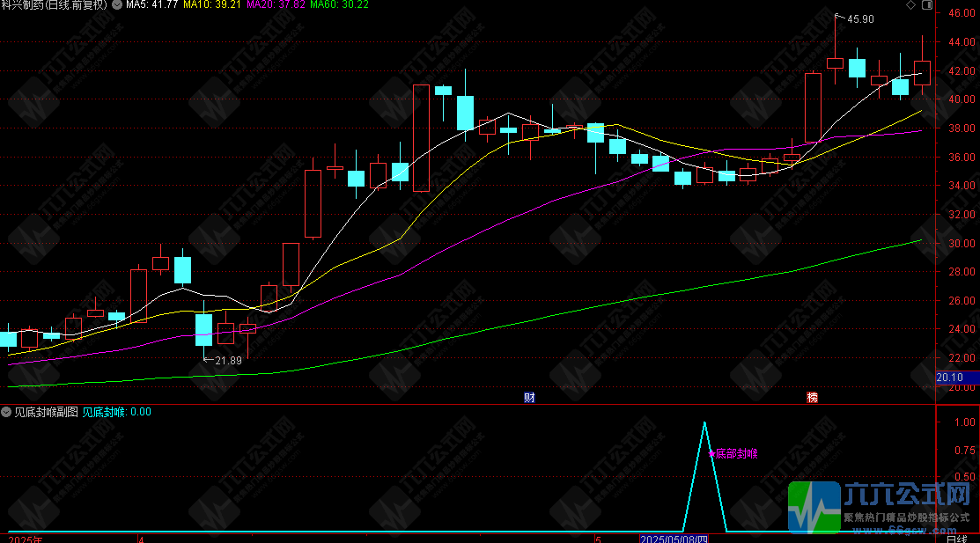Click the 21.89 low price arrow label
Image resolution: width=980 pixels, height=543 pixels.
[226, 360]
